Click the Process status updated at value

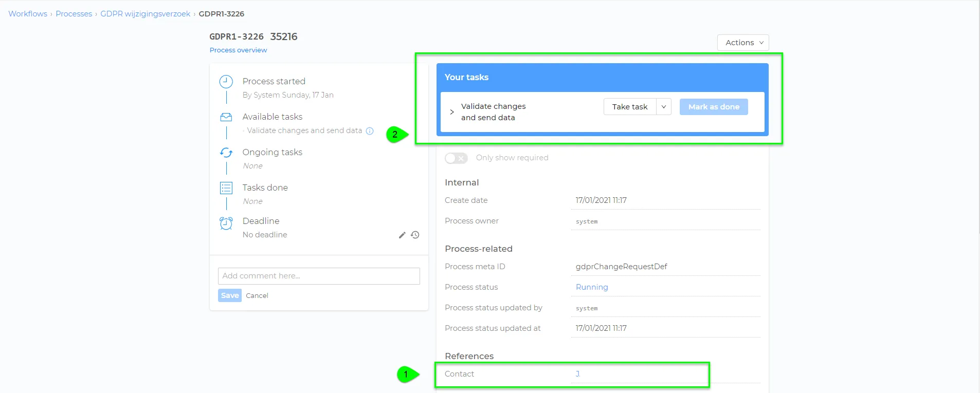pos(601,328)
